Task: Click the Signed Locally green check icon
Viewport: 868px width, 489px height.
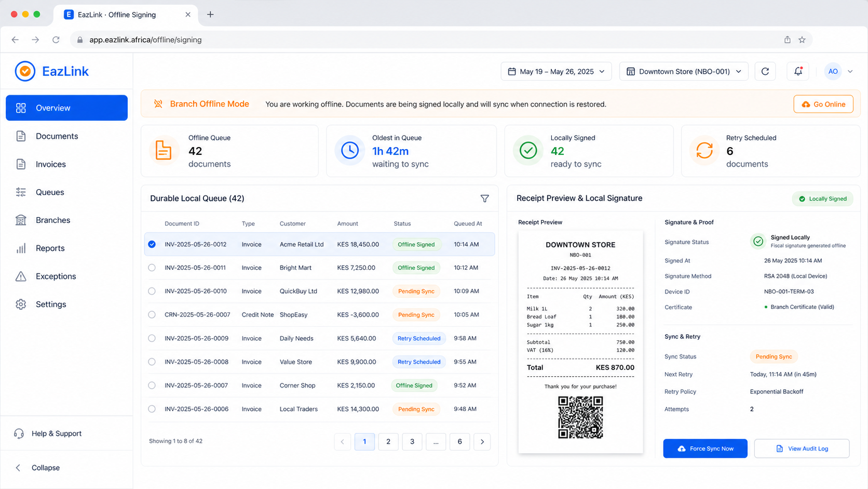Action: click(x=758, y=241)
